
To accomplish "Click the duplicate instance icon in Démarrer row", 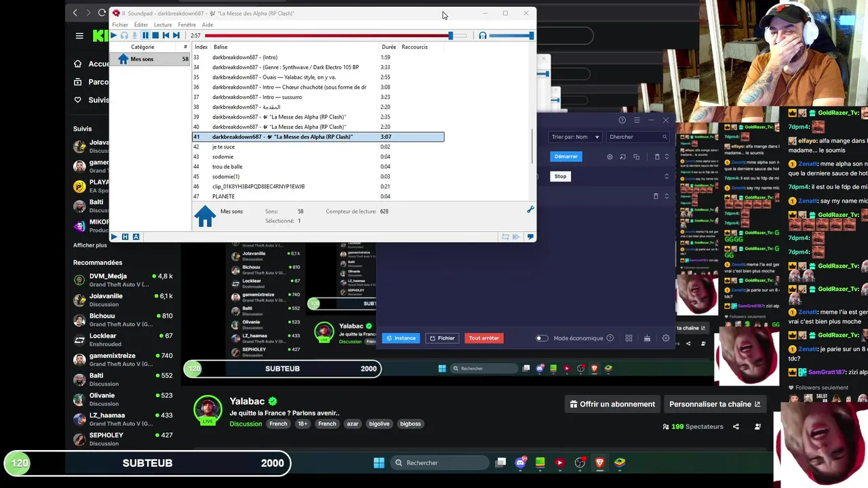I will pos(636,157).
